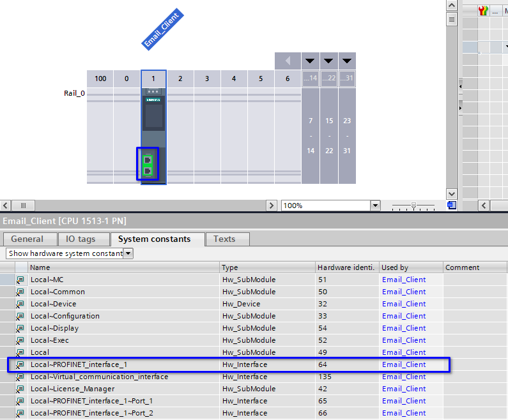Click Local~PROFINET_interface_1~Port_1 constant icon
This screenshot has height=420, width=508.
click(x=20, y=401)
